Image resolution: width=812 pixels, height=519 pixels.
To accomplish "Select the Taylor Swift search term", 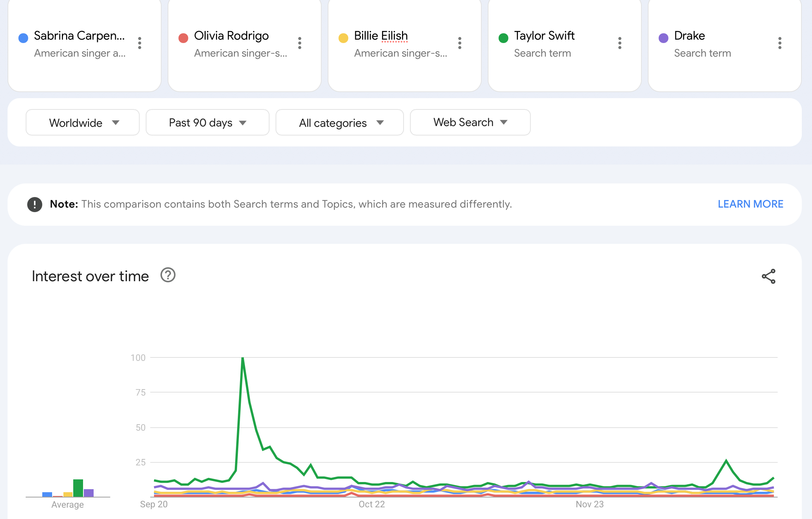I will 544,36.
